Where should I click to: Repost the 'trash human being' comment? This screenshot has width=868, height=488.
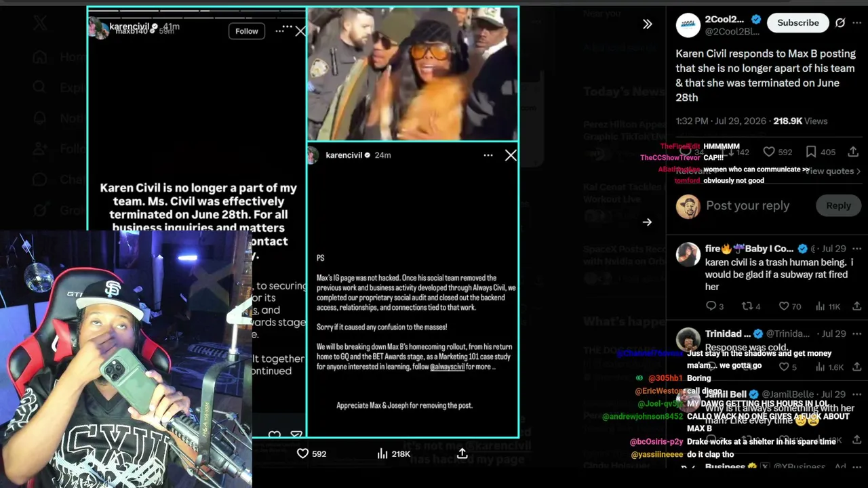[x=751, y=306]
